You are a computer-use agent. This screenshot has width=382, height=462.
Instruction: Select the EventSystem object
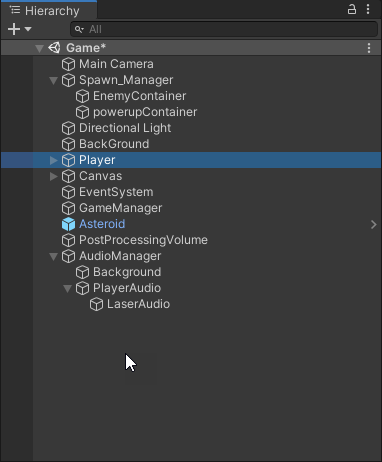coord(116,192)
